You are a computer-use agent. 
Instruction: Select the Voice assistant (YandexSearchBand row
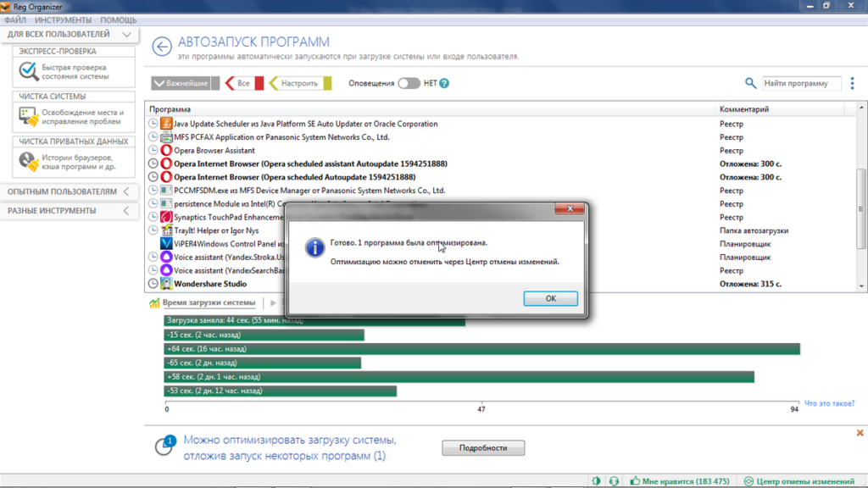point(501,270)
